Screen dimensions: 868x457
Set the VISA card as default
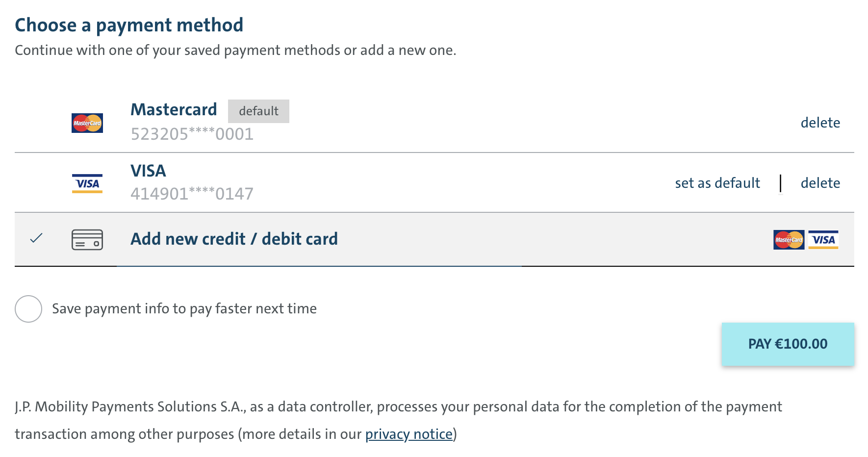point(717,182)
